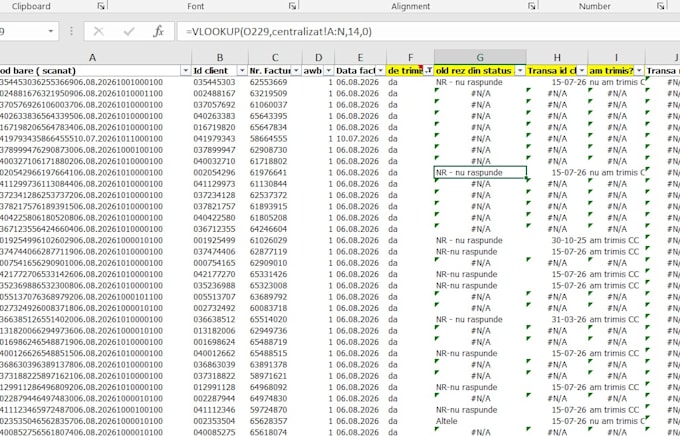Image resolution: width=680 pixels, height=436 pixels.
Task: Select column D header
Action: (318, 57)
